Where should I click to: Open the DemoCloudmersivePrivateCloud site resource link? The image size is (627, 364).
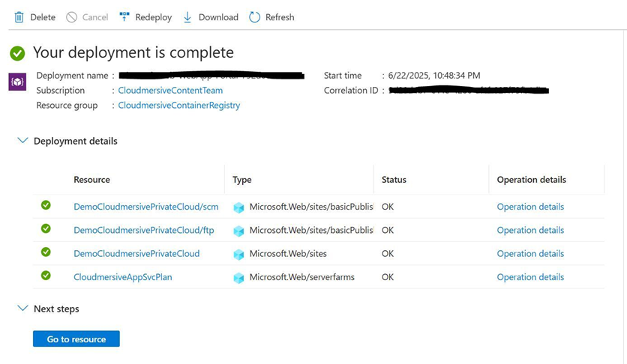[136, 253]
